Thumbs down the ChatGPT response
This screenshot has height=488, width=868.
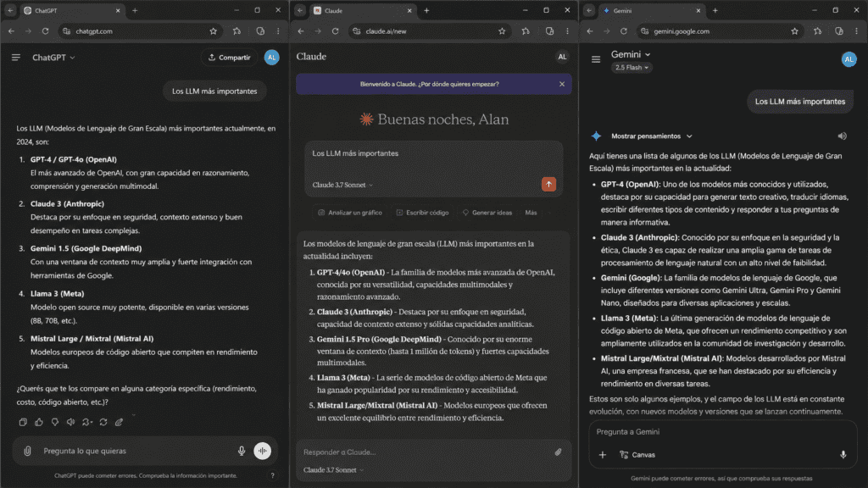click(55, 422)
